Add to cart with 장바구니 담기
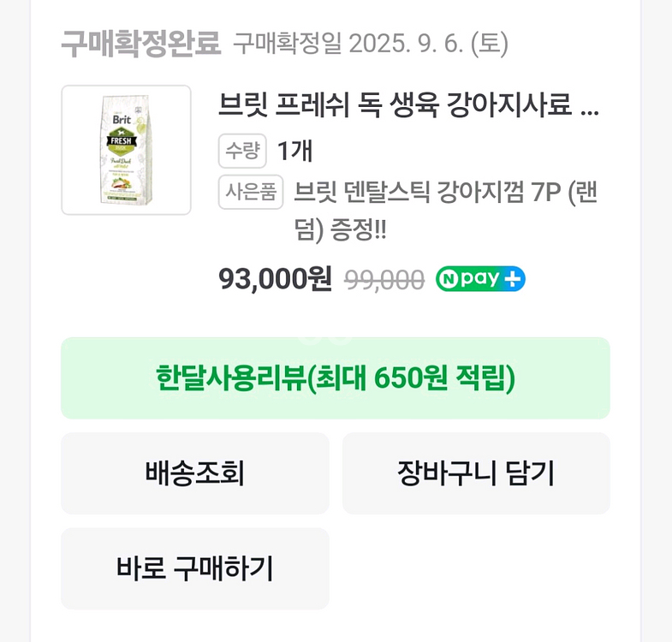Viewport: 672px width, 642px height. pyautogui.click(x=476, y=473)
